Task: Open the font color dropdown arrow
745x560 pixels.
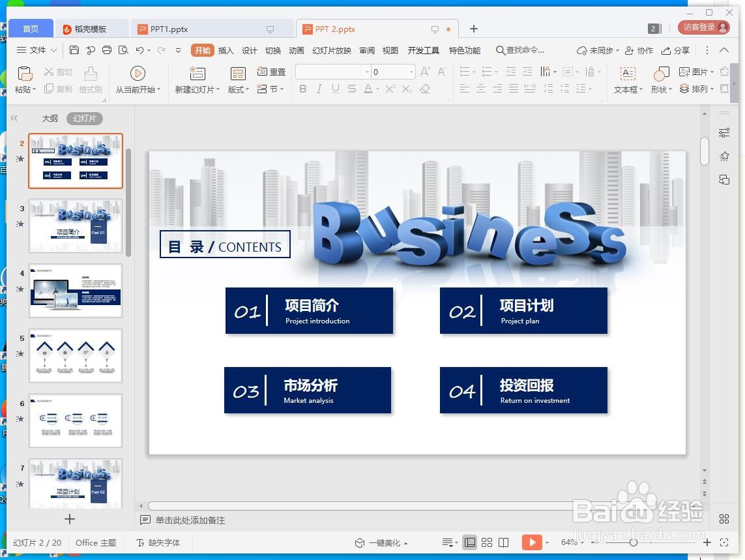Action: click(x=378, y=89)
